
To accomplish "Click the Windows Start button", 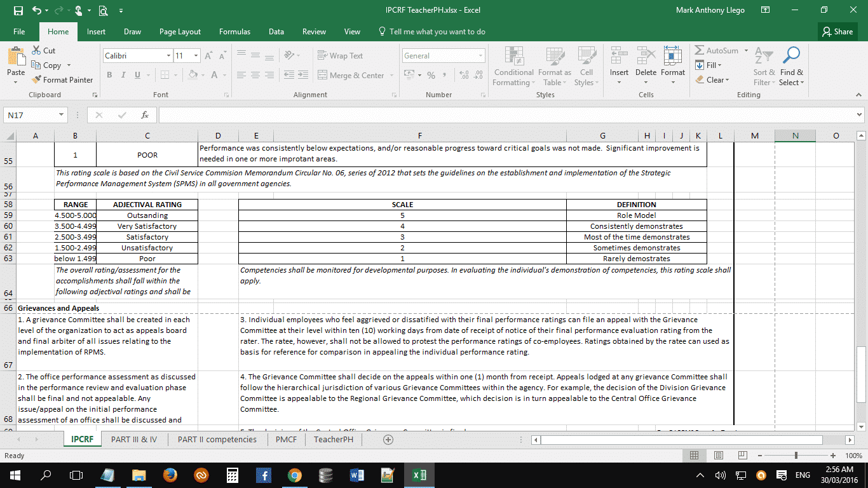I will click(x=15, y=475).
